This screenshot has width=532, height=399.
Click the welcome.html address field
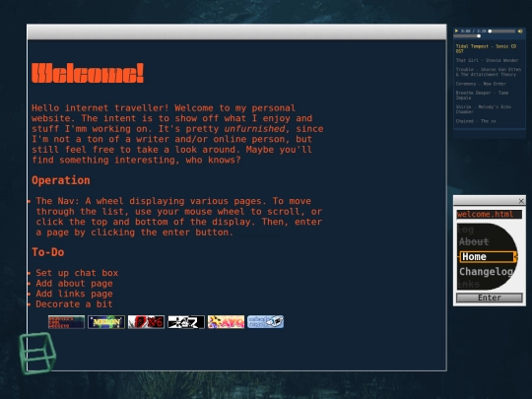tap(489, 215)
